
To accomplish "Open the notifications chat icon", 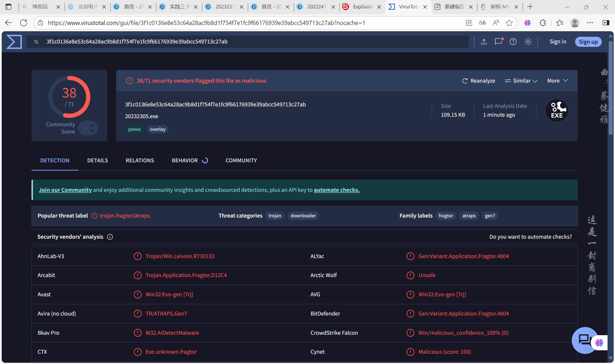I will coord(498,42).
